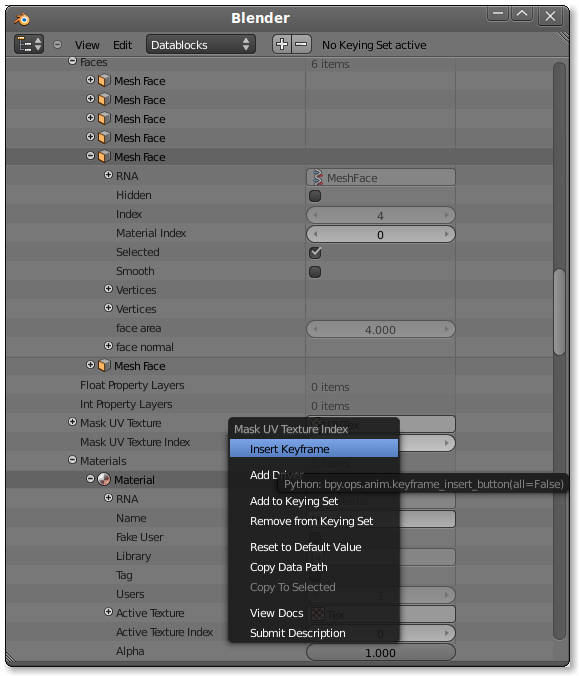Open the Edit menu in header
Viewport: 579px width, 676px height.
pos(122,45)
